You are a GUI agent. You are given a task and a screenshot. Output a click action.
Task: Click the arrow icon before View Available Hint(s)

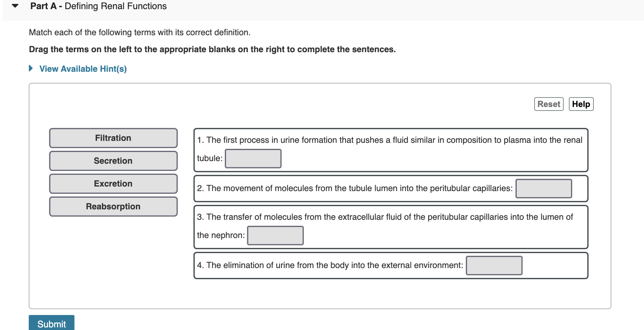[30, 68]
